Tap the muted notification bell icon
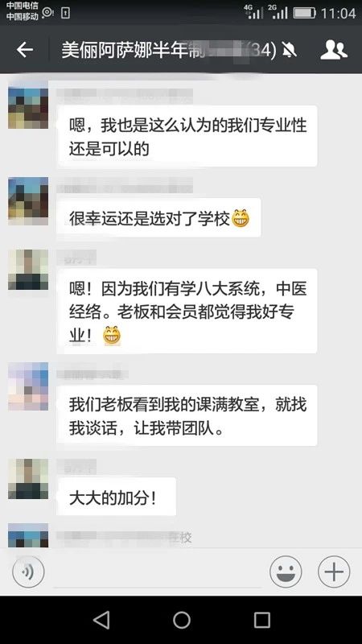Screen dimensions: 362x644 pos(290,51)
